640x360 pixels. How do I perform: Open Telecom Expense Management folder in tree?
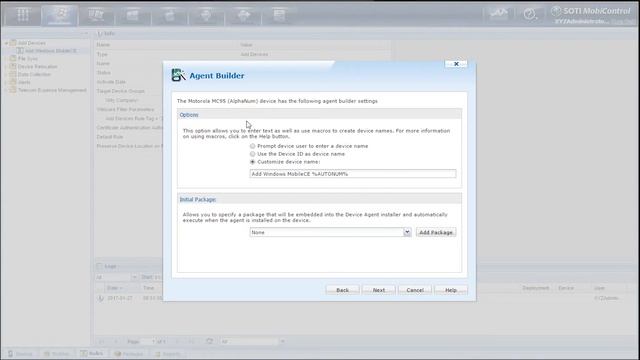coord(52,90)
